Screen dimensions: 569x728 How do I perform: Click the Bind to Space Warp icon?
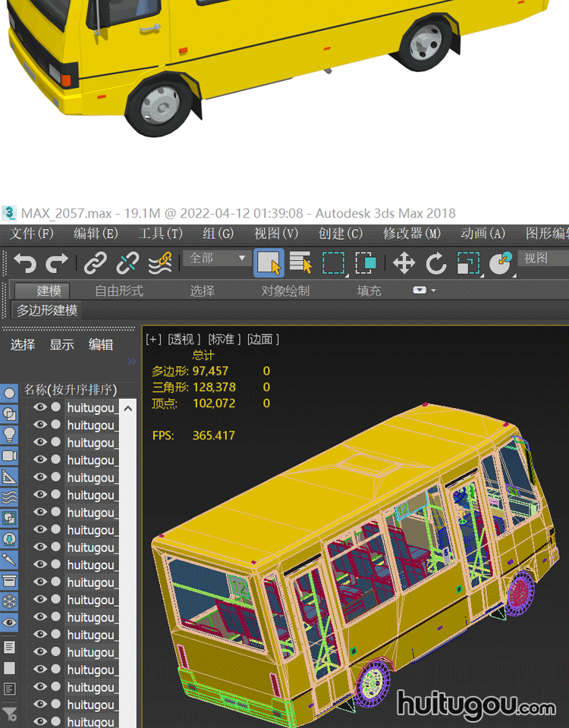[159, 263]
